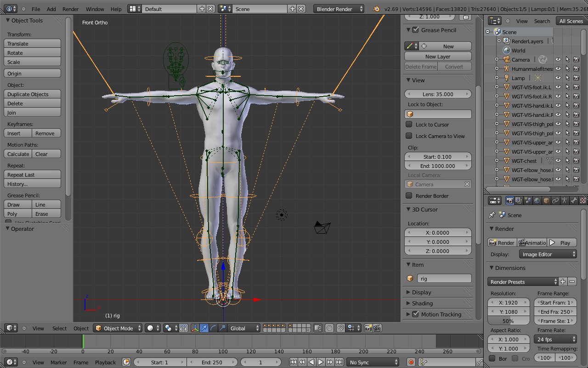
Task: Open the Global orientation dropdown
Action: point(244,328)
